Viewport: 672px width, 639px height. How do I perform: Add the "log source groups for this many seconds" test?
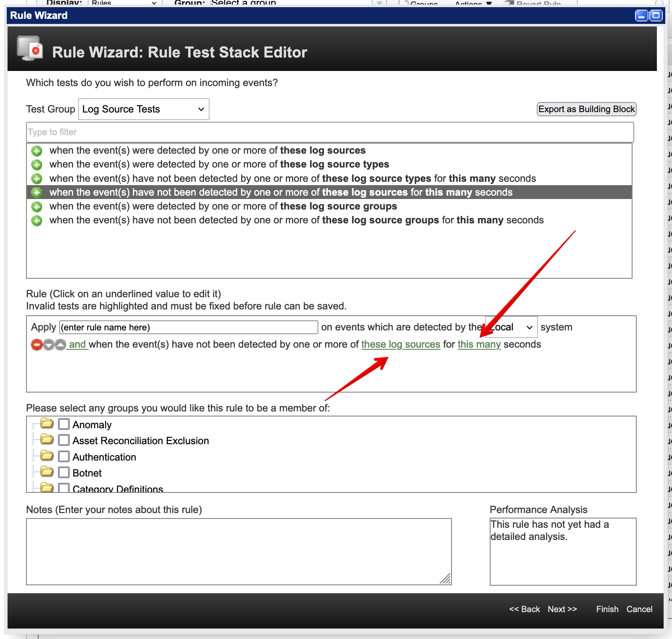[x=37, y=220]
